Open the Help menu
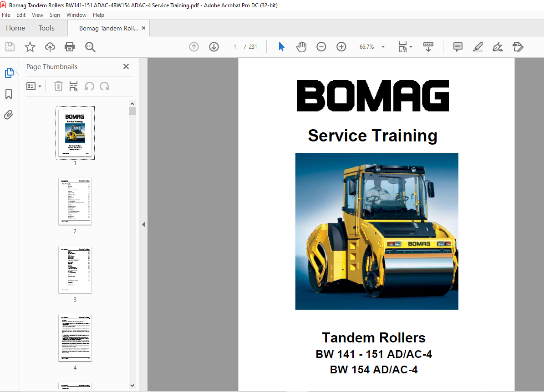544x392 pixels. click(x=98, y=15)
